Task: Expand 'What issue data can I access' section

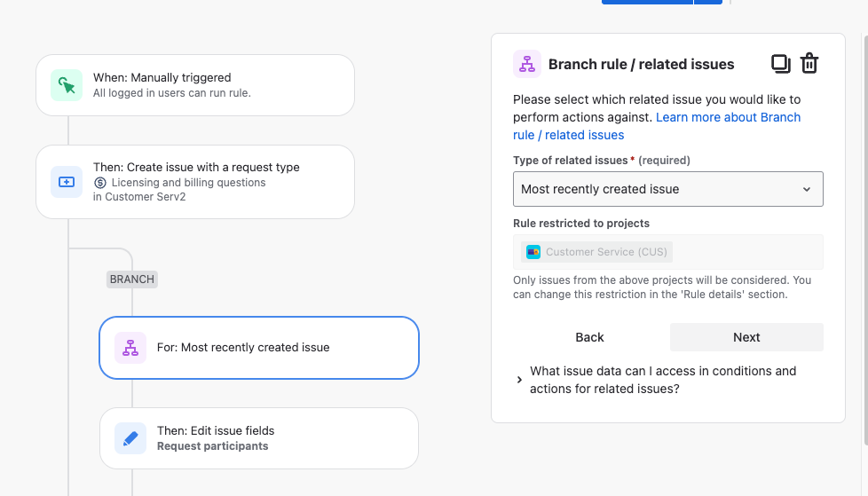Action: coord(519,380)
